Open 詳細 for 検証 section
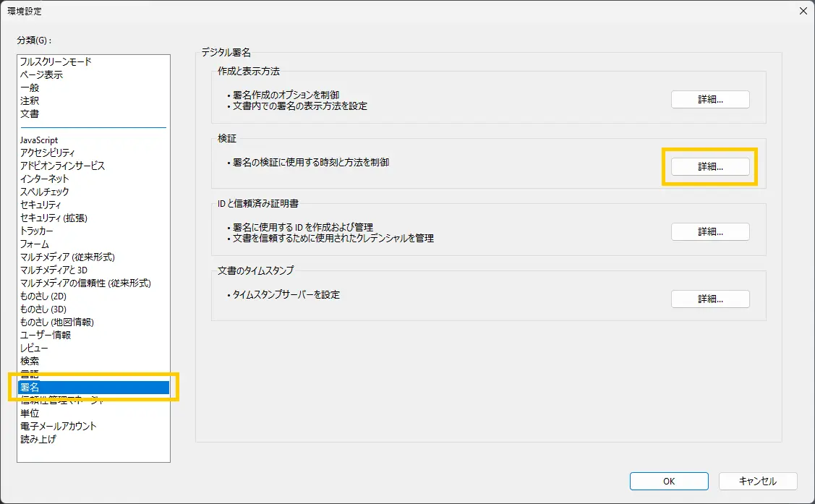Screen dimensions: 815x504 coord(709,166)
